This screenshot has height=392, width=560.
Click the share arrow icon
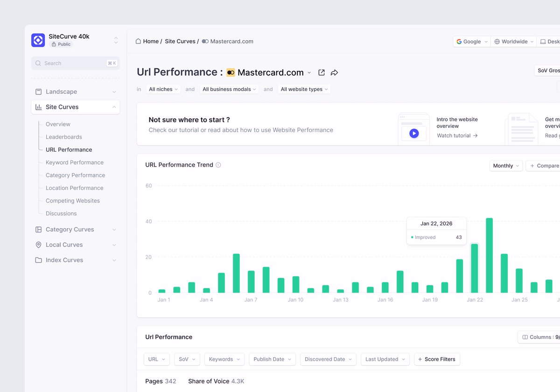334,72
